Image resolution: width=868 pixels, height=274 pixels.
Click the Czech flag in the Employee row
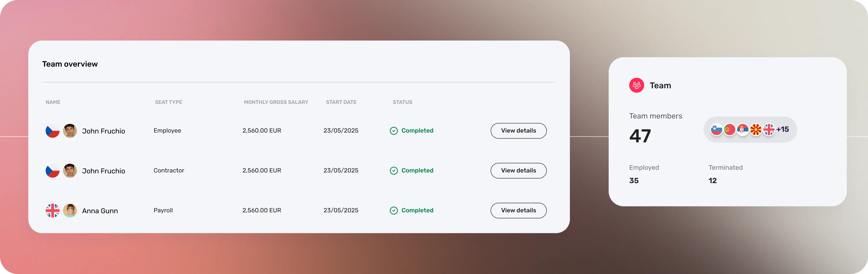(52, 131)
